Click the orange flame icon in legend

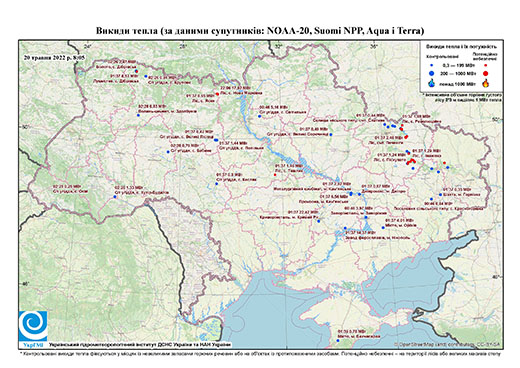[x=486, y=83]
